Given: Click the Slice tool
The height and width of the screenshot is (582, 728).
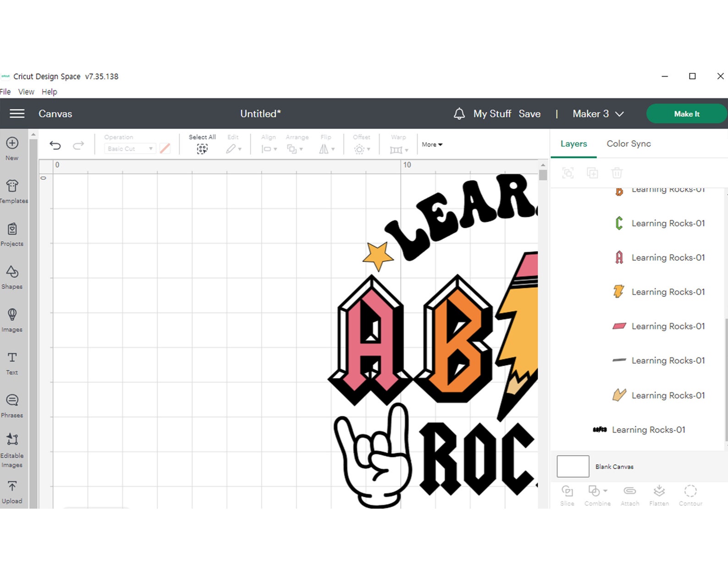Looking at the screenshot, I should [567, 495].
